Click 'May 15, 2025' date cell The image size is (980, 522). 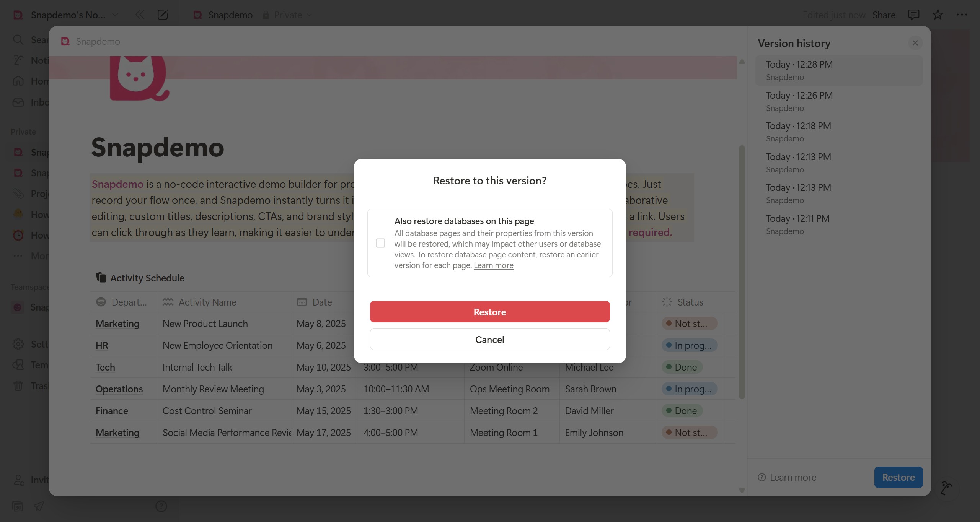(324, 411)
